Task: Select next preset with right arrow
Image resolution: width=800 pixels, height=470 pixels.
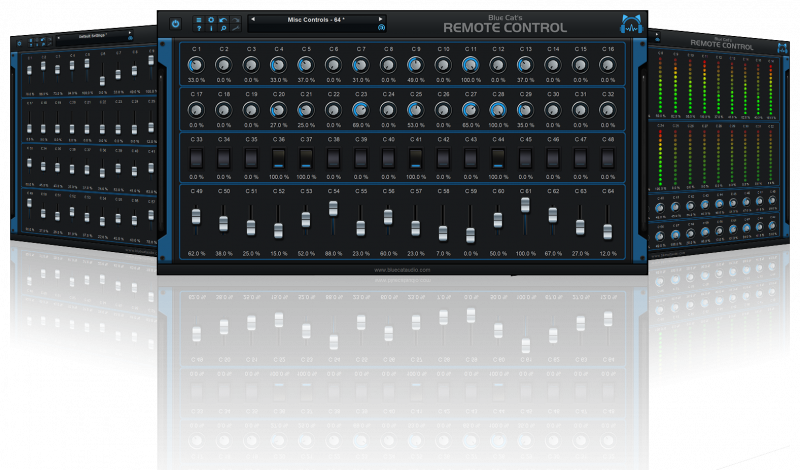Action: [x=380, y=19]
